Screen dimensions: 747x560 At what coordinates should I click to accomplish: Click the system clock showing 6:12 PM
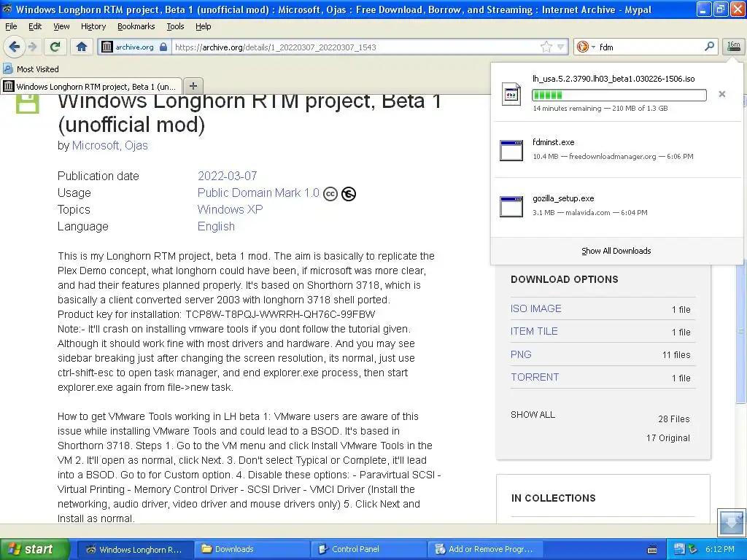click(x=719, y=549)
